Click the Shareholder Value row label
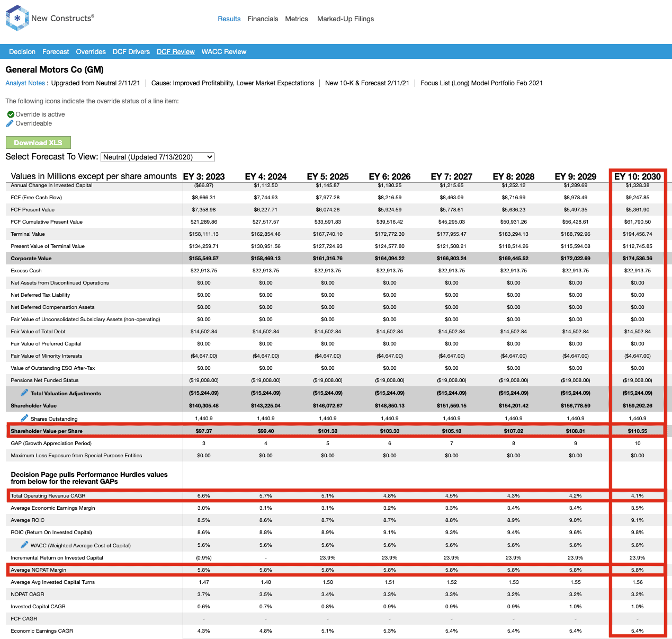672x639 pixels. 33,406
